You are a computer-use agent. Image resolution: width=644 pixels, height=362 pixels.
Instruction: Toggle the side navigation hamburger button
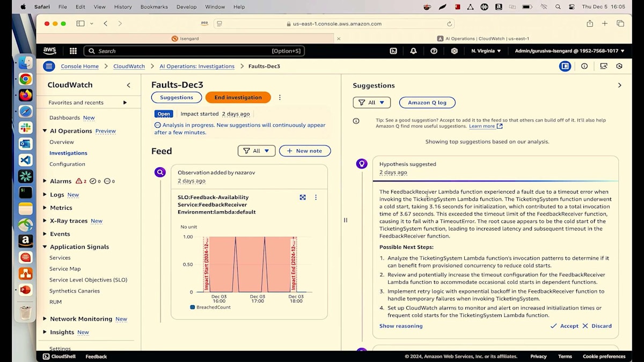pos(49,66)
